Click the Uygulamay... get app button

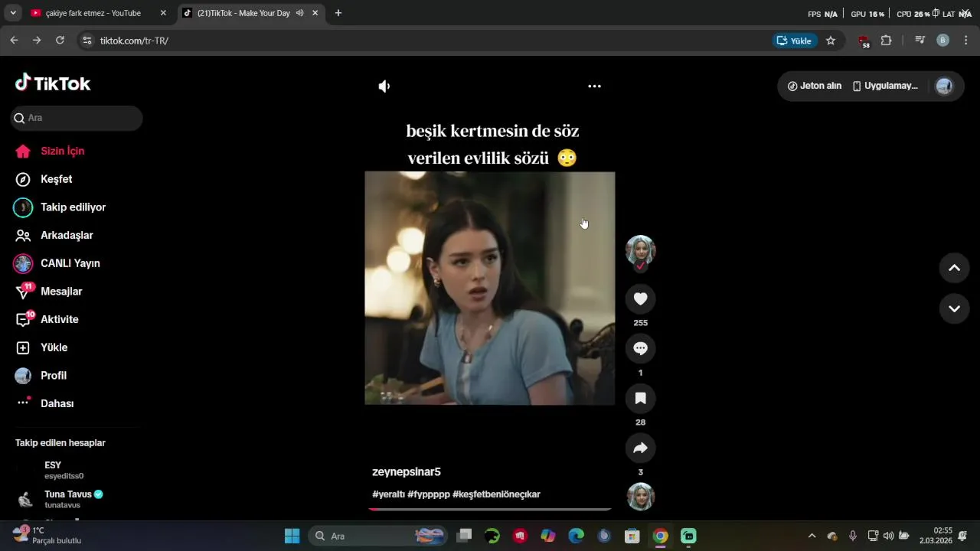pyautogui.click(x=885, y=86)
